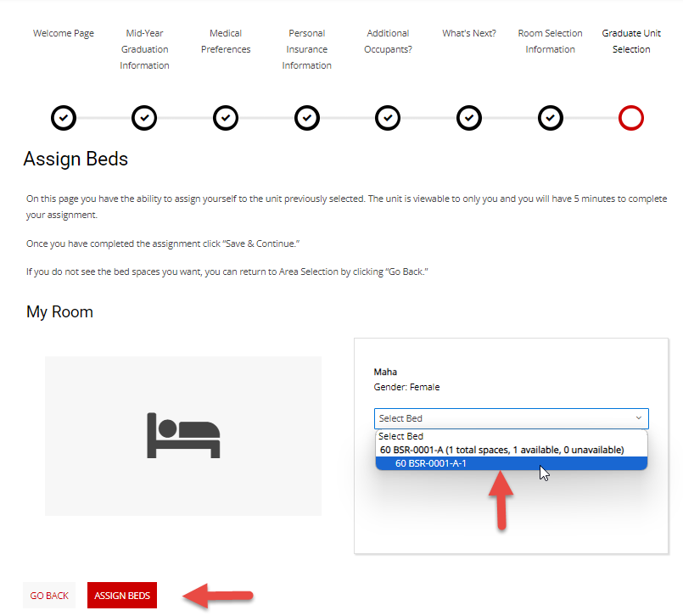Select the Medical Preferences step checkmark circle
Image resolution: width=683 pixels, height=616 pixels.
225,118
